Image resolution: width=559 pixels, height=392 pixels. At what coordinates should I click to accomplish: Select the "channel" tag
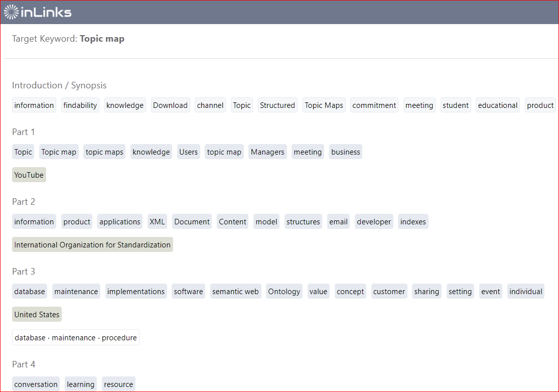pyautogui.click(x=210, y=105)
